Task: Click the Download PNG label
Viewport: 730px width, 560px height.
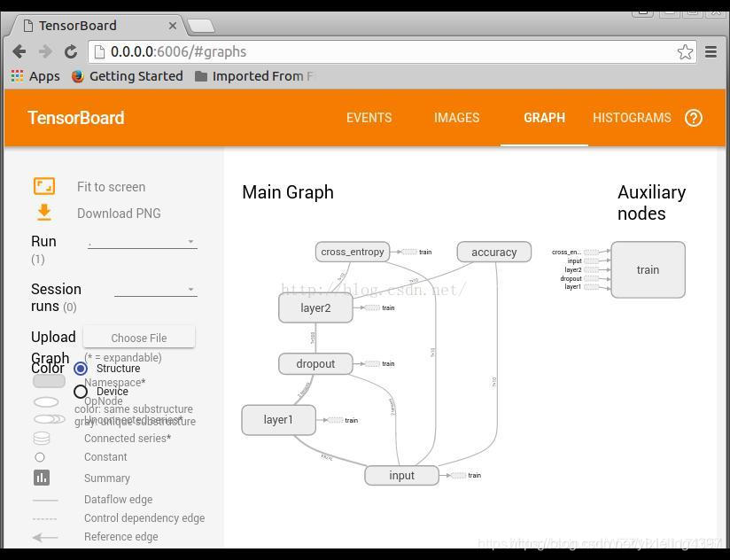Action: tap(119, 214)
